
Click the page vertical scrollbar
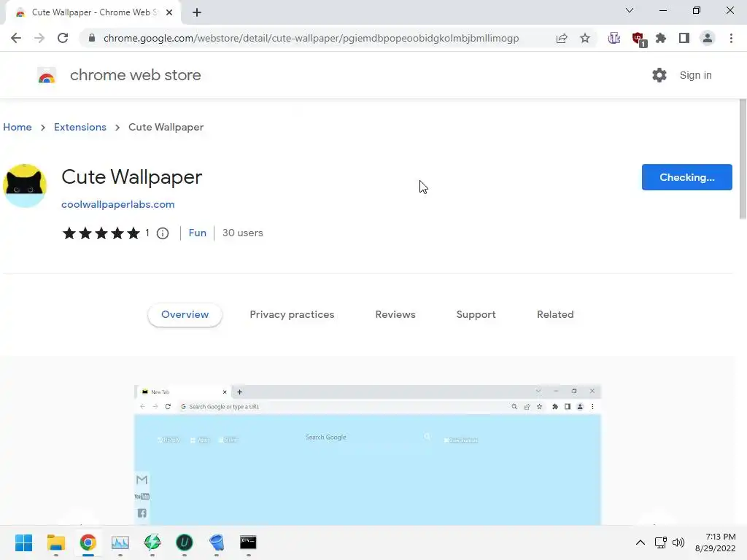pyautogui.click(x=743, y=159)
